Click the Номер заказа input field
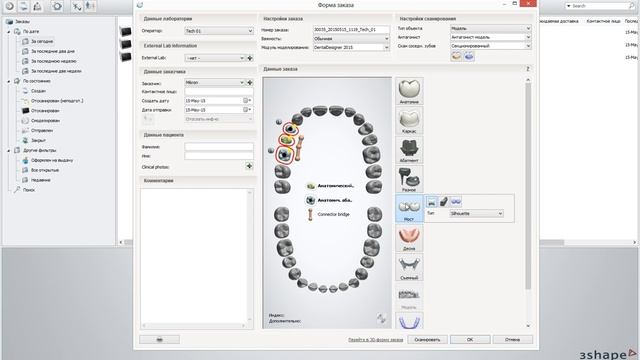 point(351,30)
